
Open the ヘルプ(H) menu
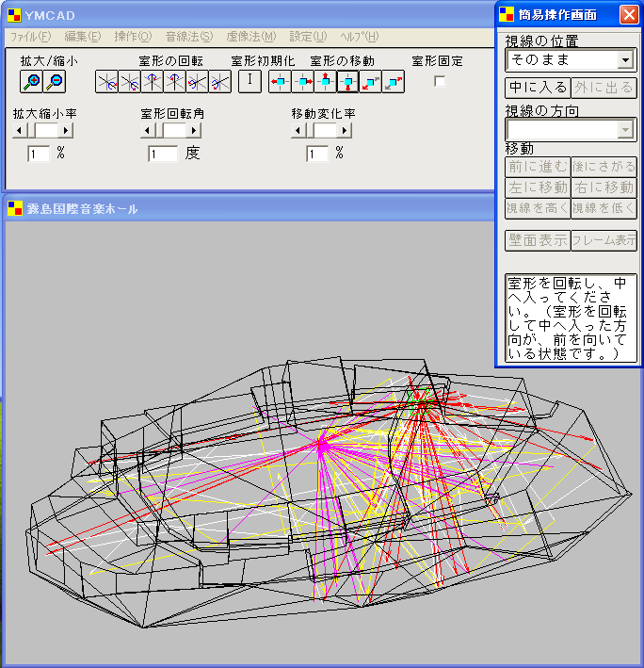click(x=360, y=37)
